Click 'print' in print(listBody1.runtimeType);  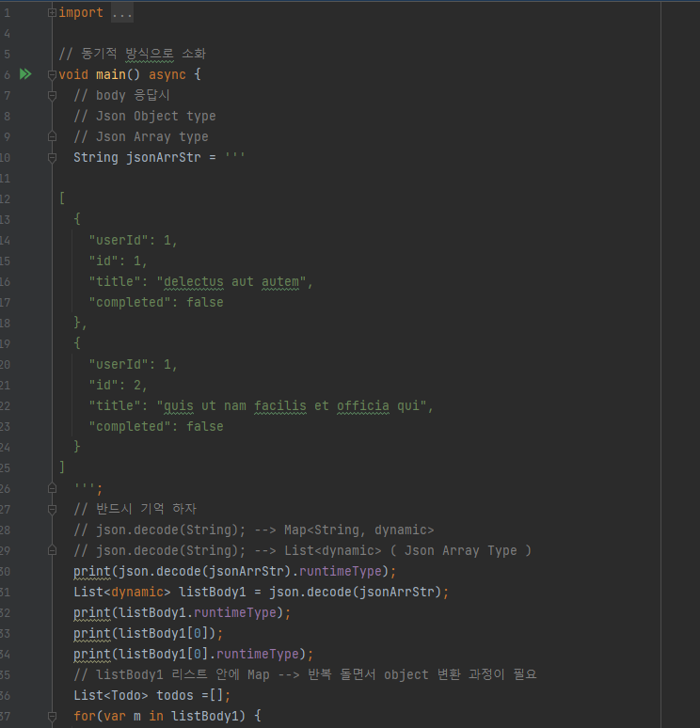[x=92, y=612]
